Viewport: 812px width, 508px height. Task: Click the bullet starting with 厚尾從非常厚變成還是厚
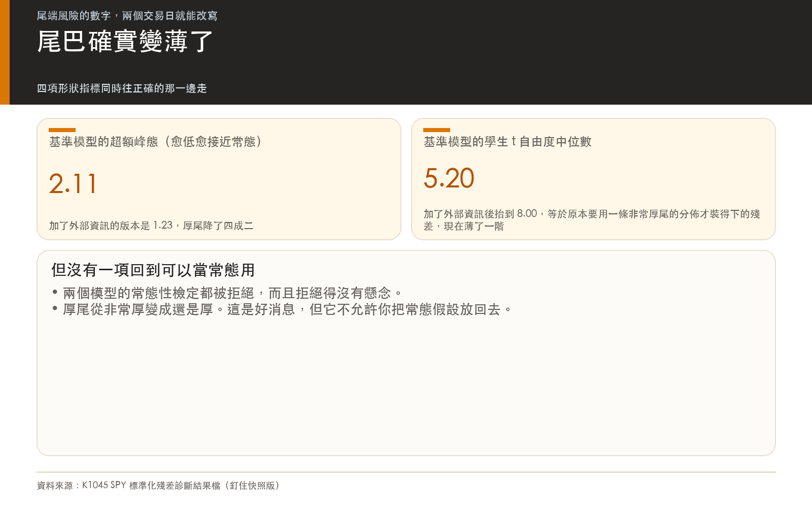[288, 309]
